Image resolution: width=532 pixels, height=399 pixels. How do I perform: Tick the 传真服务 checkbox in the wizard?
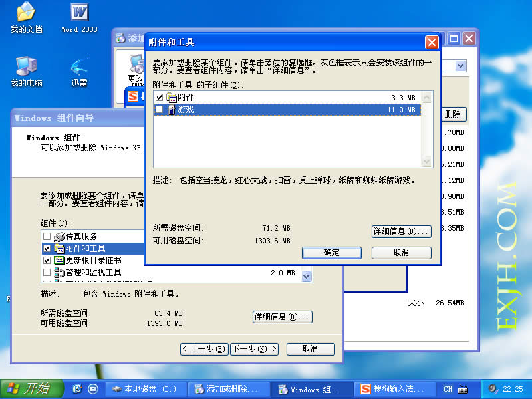(x=47, y=237)
